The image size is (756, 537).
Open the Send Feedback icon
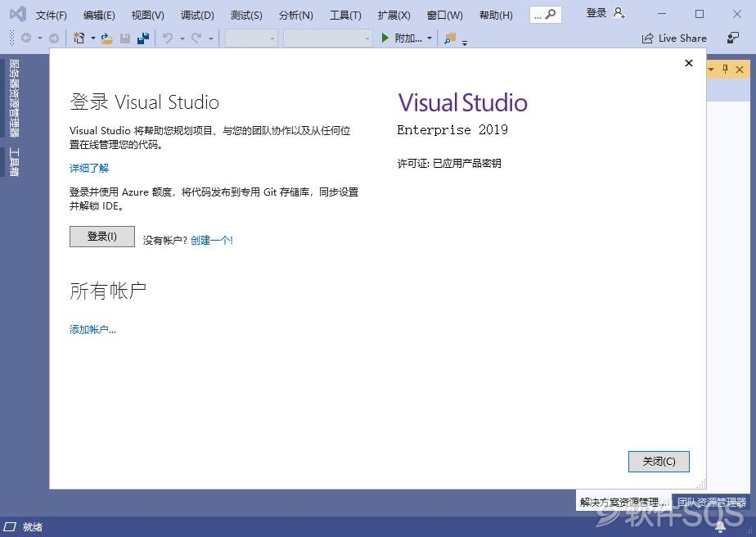click(x=733, y=38)
